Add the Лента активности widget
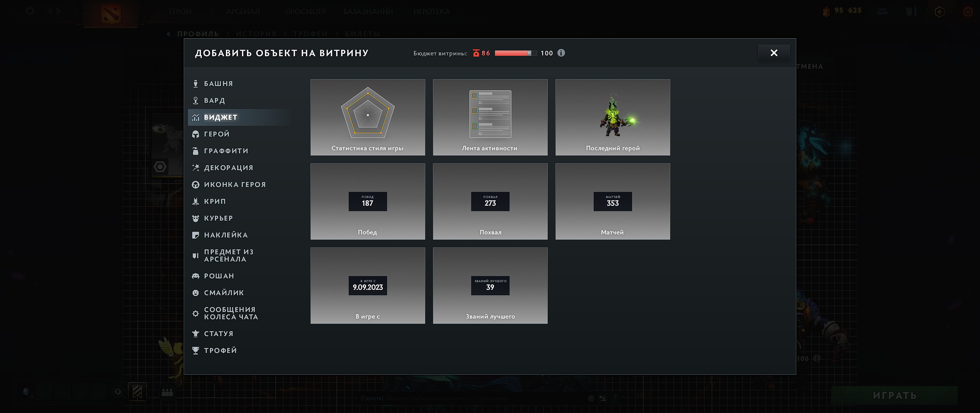The width and height of the screenshot is (980, 413). 490,117
